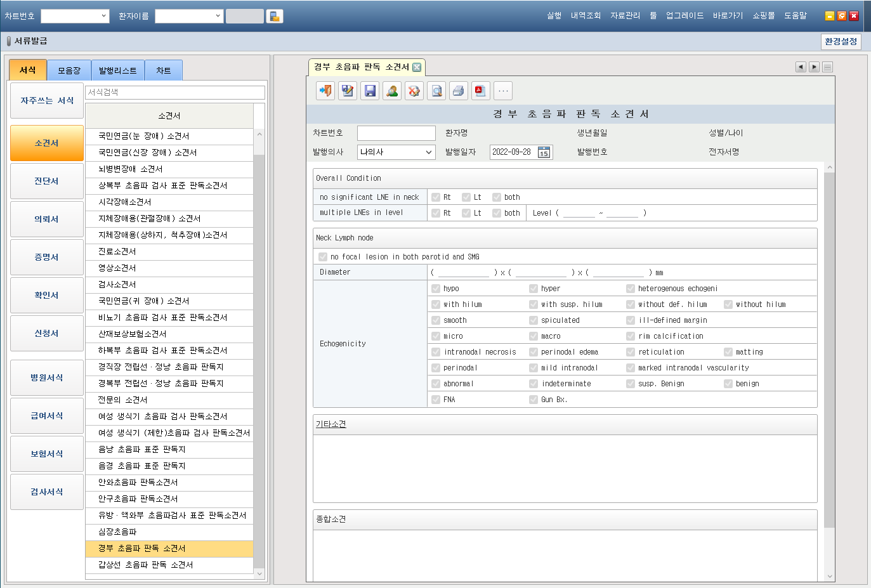Viewport: 871px width, 588px height.
Task: Expand the 차트번호 dropdown in top bar
Action: click(104, 16)
